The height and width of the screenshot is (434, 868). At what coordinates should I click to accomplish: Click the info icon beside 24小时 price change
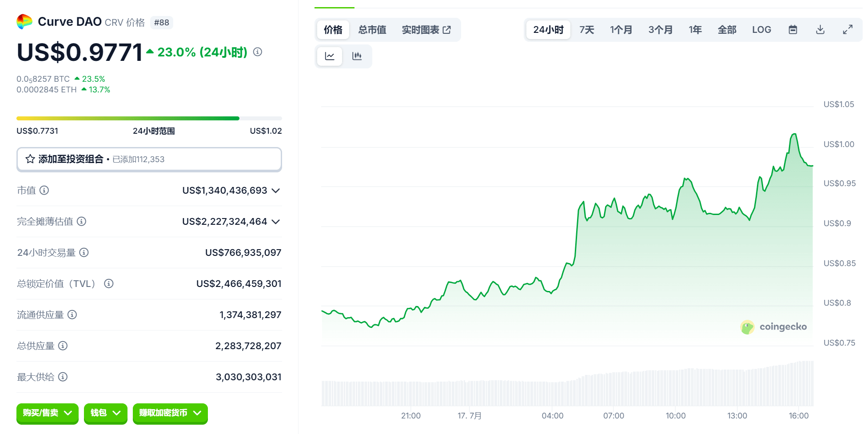(258, 52)
